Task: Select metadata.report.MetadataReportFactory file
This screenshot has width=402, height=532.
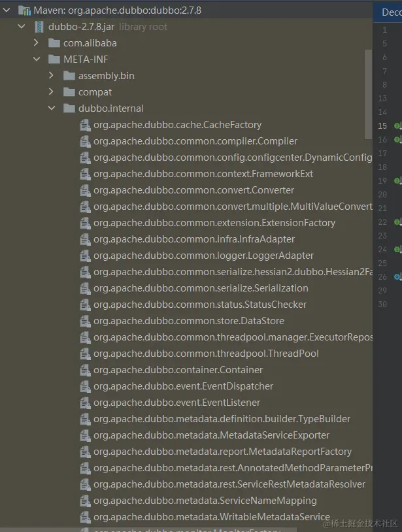Action: [x=222, y=451]
